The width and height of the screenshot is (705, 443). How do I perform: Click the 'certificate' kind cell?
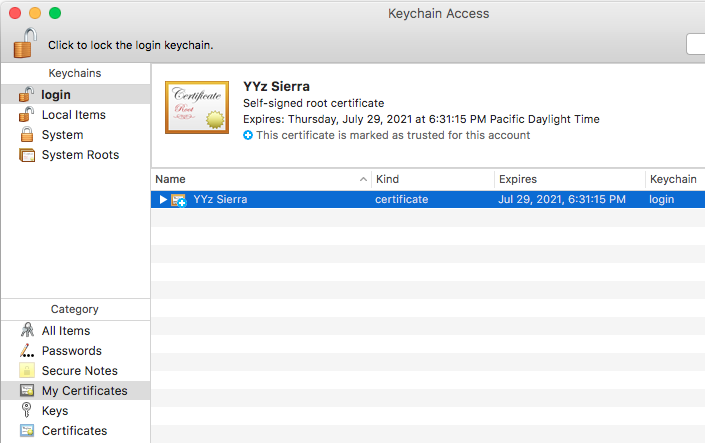click(402, 199)
